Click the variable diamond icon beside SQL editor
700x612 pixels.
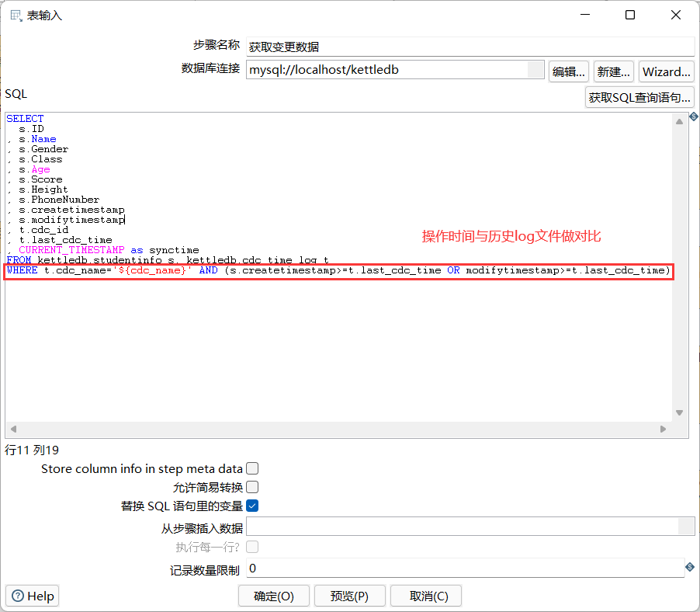(693, 116)
